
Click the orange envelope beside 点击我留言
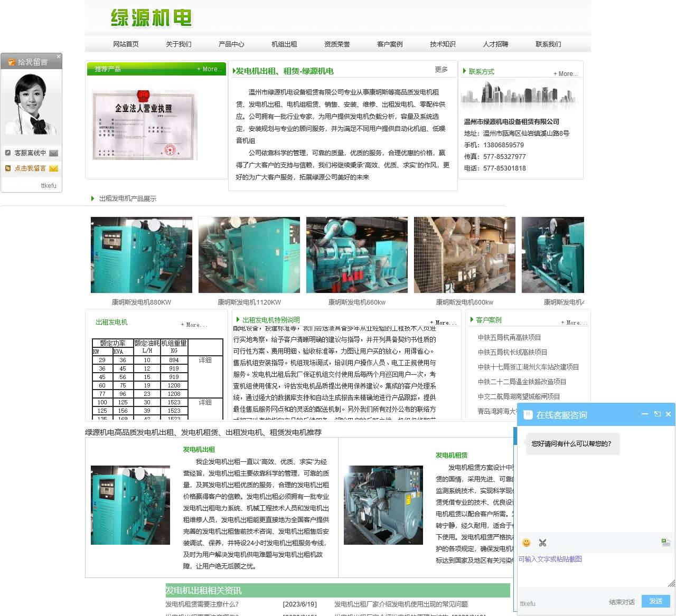[53, 168]
